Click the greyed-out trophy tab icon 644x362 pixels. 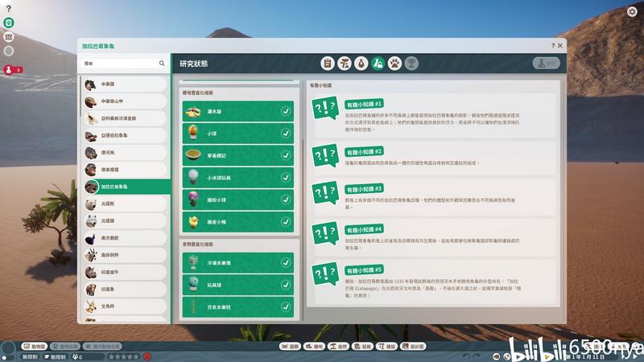tap(411, 64)
